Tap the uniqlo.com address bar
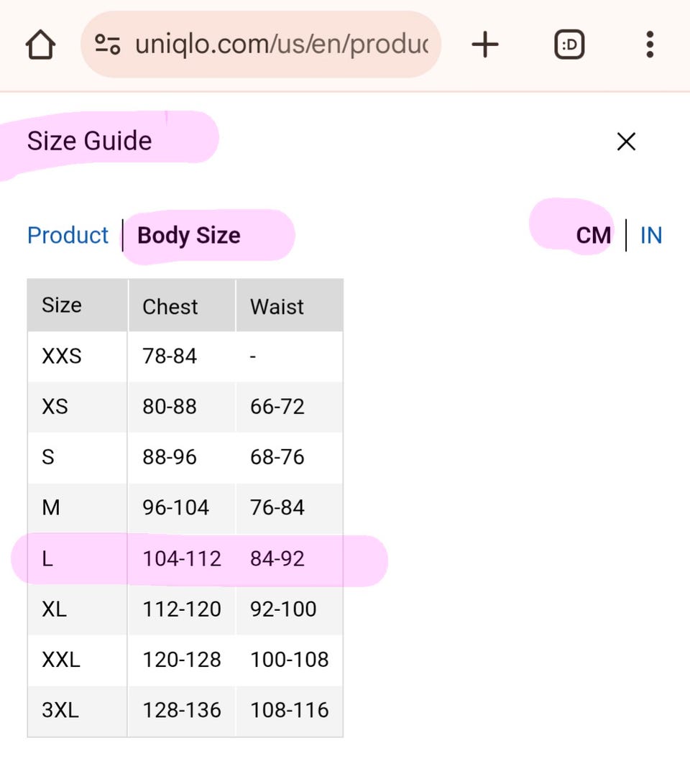 pyautogui.click(x=280, y=45)
